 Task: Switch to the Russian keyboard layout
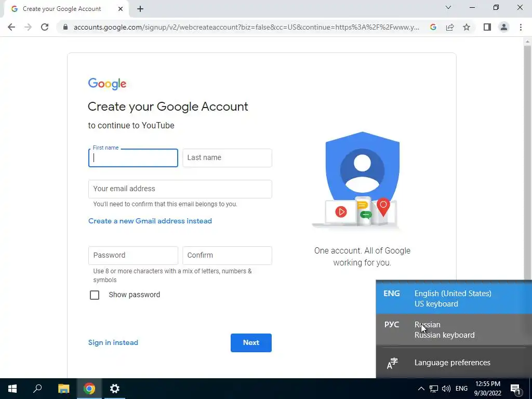[x=454, y=330]
